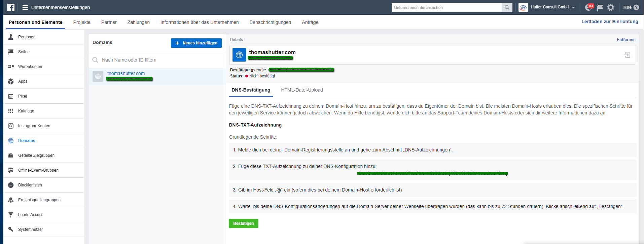Click the blue globe icon beside thomashutter.com heading
The height and width of the screenshot is (244, 644).
239,55
